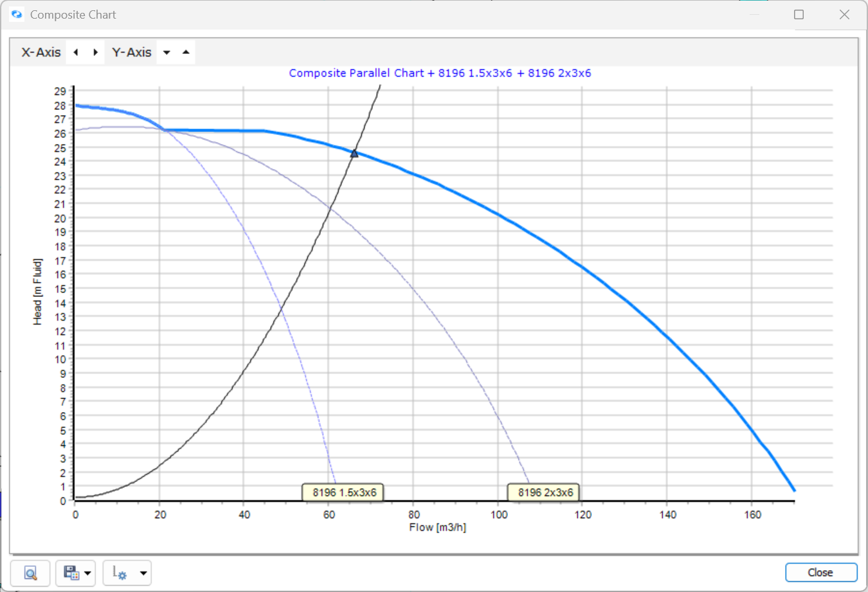Click the Y-Axis up arrow

click(186, 53)
